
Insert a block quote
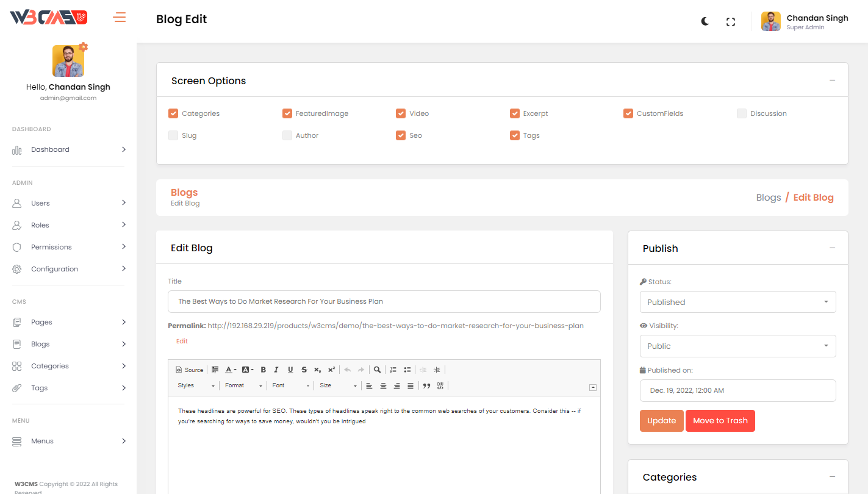pos(426,385)
